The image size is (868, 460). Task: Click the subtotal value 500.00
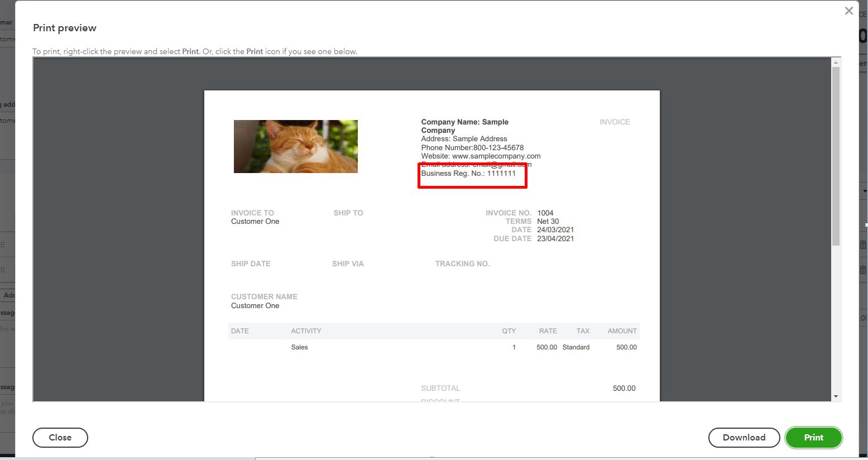point(624,389)
